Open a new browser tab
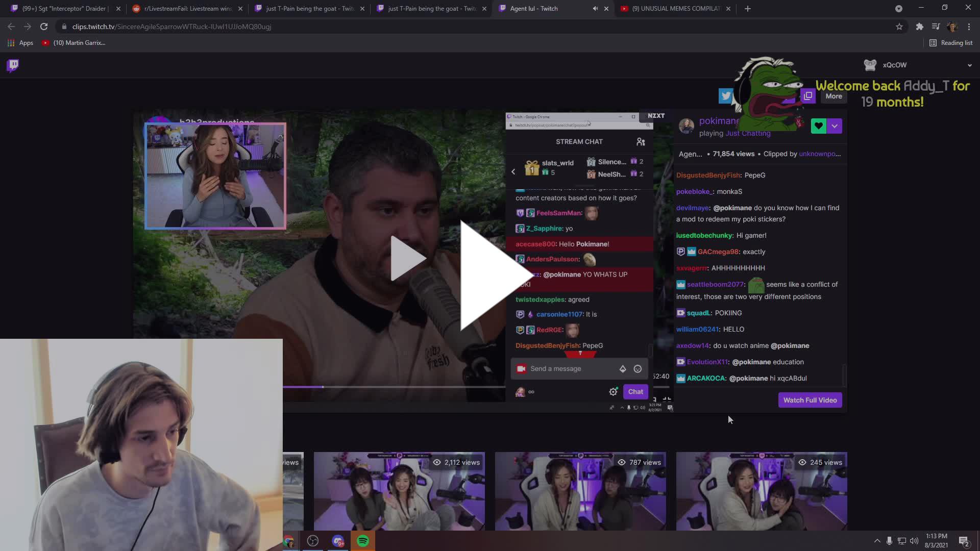The image size is (980, 551). (747, 9)
